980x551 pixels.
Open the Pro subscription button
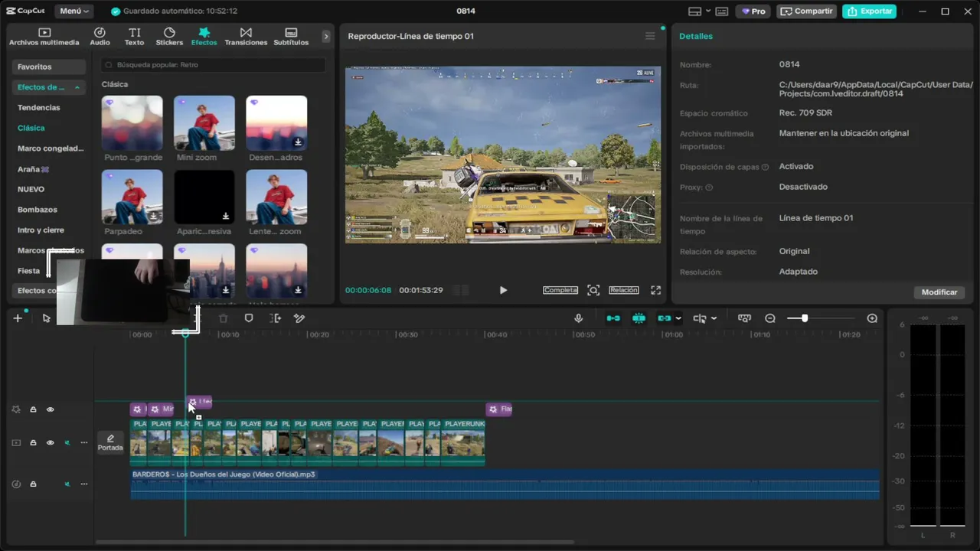(753, 11)
